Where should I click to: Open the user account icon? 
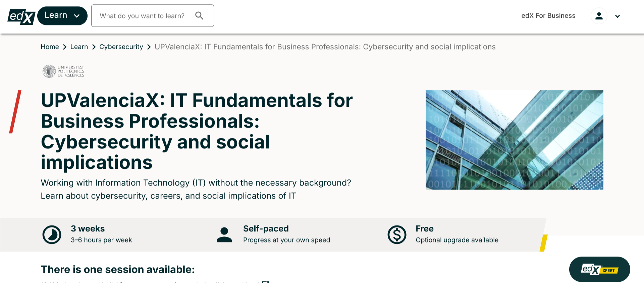[x=599, y=16]
